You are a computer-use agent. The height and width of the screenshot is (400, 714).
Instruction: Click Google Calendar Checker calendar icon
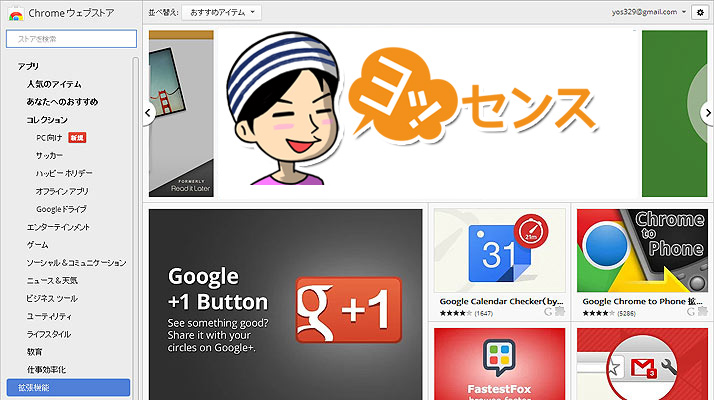[500, 251]
